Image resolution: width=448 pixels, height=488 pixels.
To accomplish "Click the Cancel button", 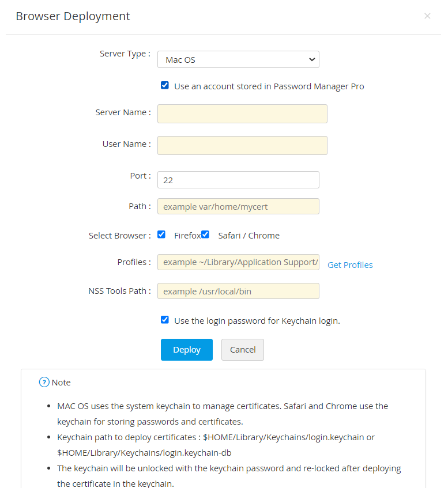I will tap(242, 349).
